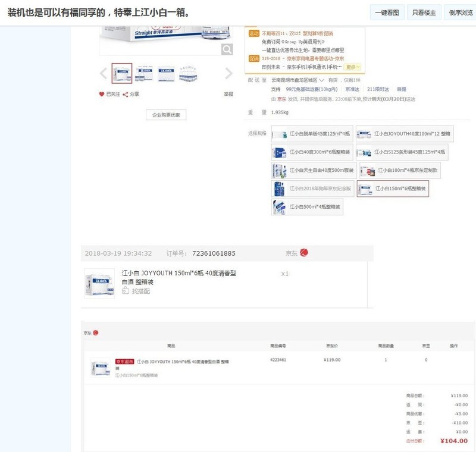Open the delivery address 云南昆明市盘龙区城区 dropdown
The image size is (476, 452).
click(298, 80)
